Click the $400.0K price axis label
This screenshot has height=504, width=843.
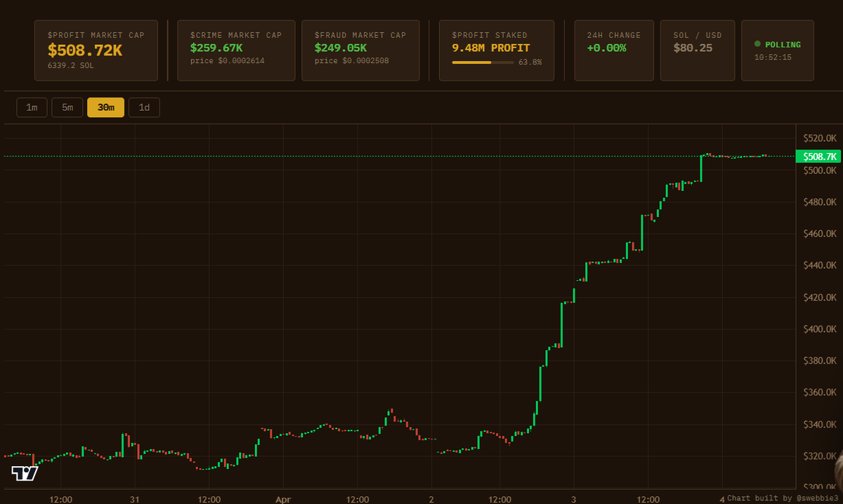pyautogui.click(x=820, y=329)
